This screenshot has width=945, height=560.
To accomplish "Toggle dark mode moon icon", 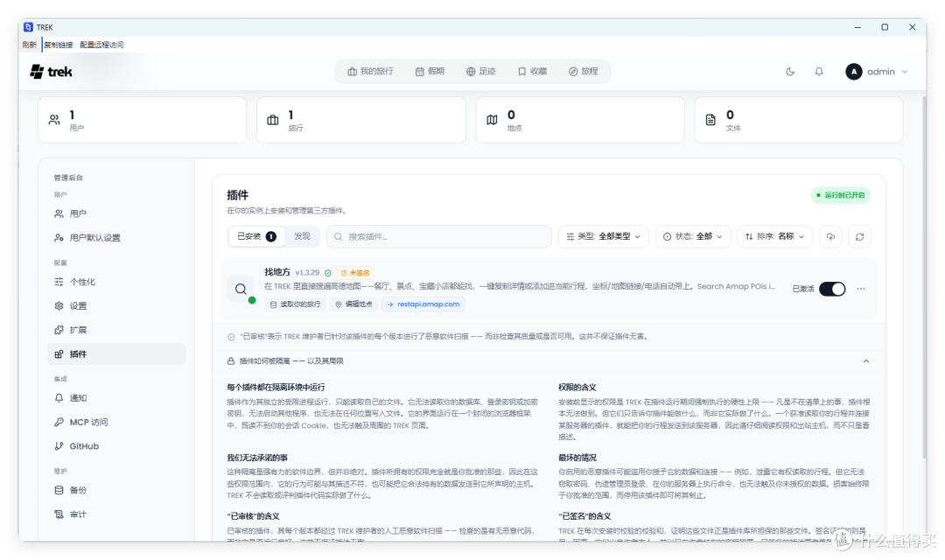I will click(x=789, y=72).
